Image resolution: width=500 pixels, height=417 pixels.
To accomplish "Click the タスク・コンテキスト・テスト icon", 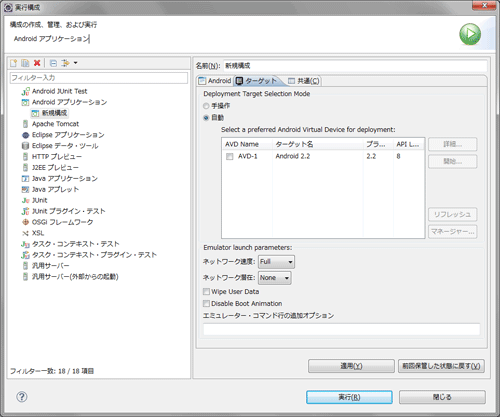I will 26,244.
